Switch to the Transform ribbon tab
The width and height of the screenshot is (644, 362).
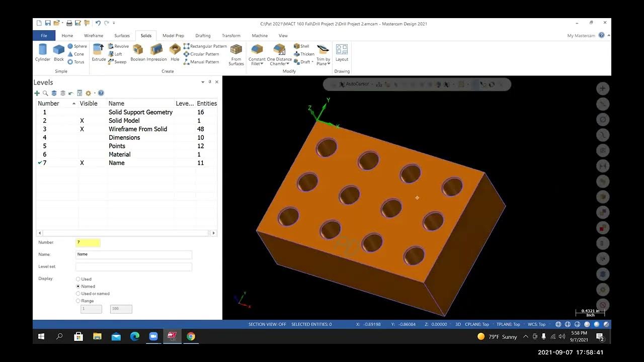[231, 36]
